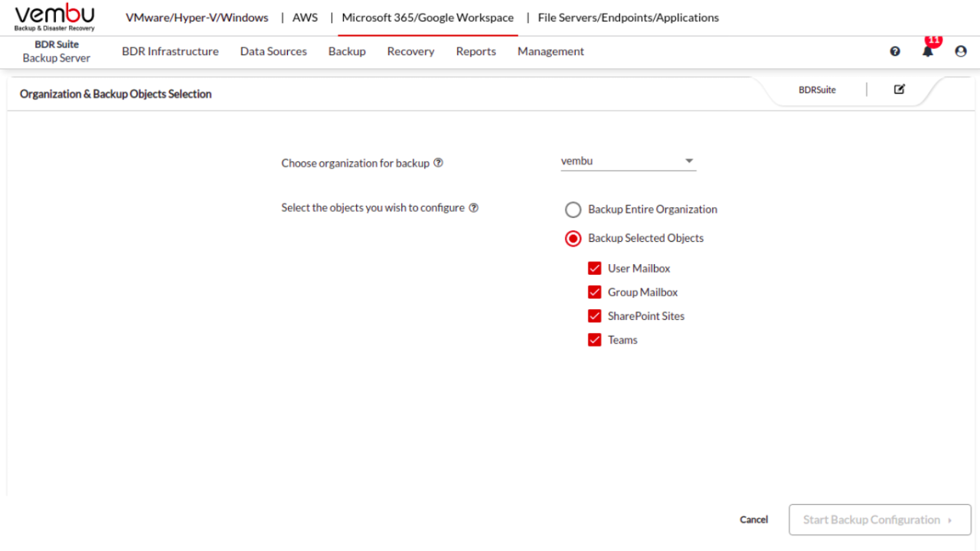Screen dimensions: 980x551
Task: Switch to VMware/Hyper-V/Windows tab
Action: [x=197, y=18]
